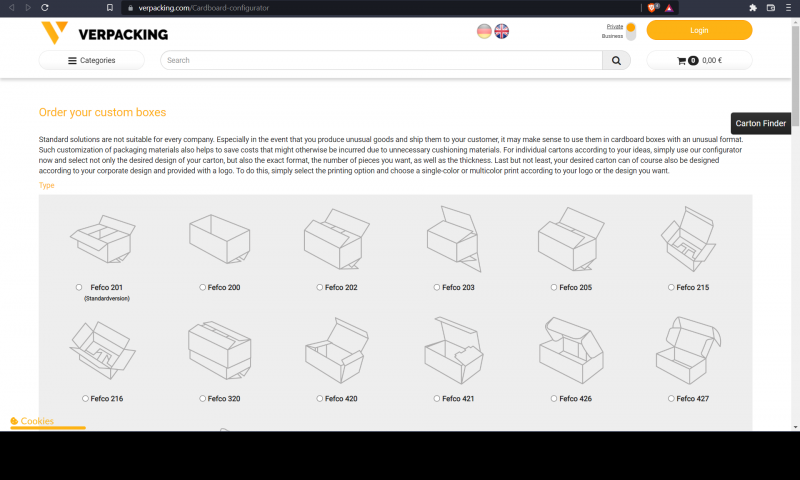The height and width of the screenshot is (480, 800).
Task: Click the Fefco 202 box illustration
Action: [337, 239]
